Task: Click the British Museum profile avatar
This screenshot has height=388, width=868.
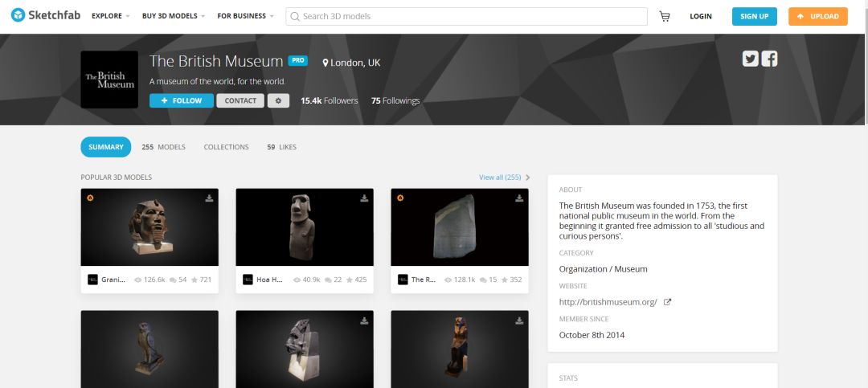Action: [109, 80]
